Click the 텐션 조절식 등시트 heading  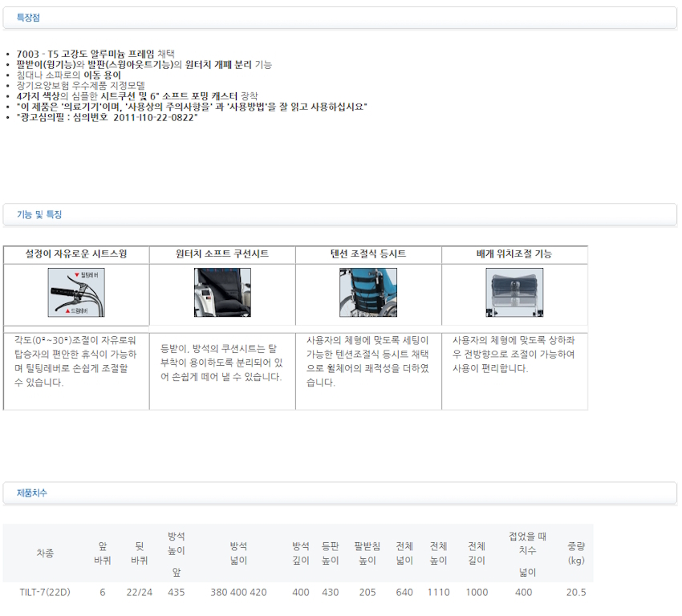368,254
